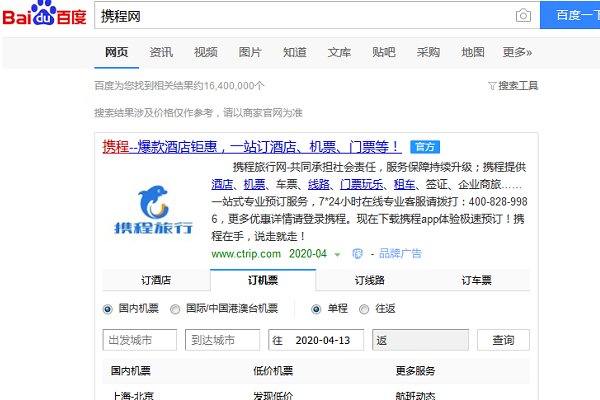Screen dimensions: 600x400
Task: Click the 百度一下 search button
Action: (570, 15)
